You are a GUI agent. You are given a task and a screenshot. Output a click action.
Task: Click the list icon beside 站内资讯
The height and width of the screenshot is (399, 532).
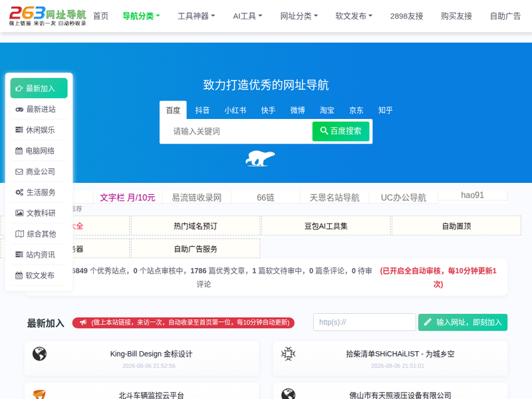pyautogui.click(x=19, y=255)
